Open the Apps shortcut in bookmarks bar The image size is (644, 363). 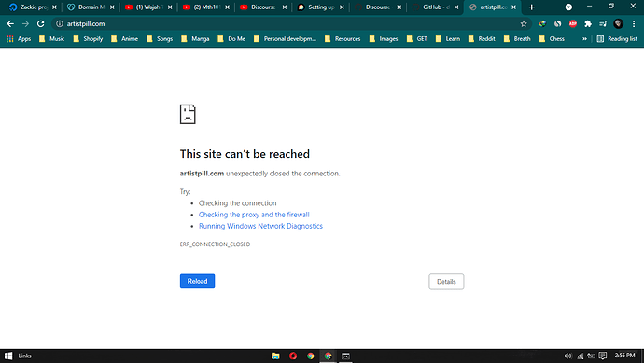pyautogui.click(x=19, y=38)
